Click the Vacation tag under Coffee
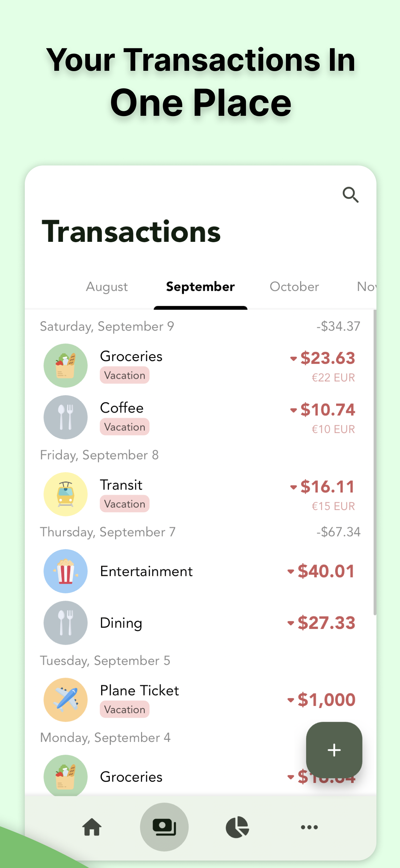 [x=125, y=427]
